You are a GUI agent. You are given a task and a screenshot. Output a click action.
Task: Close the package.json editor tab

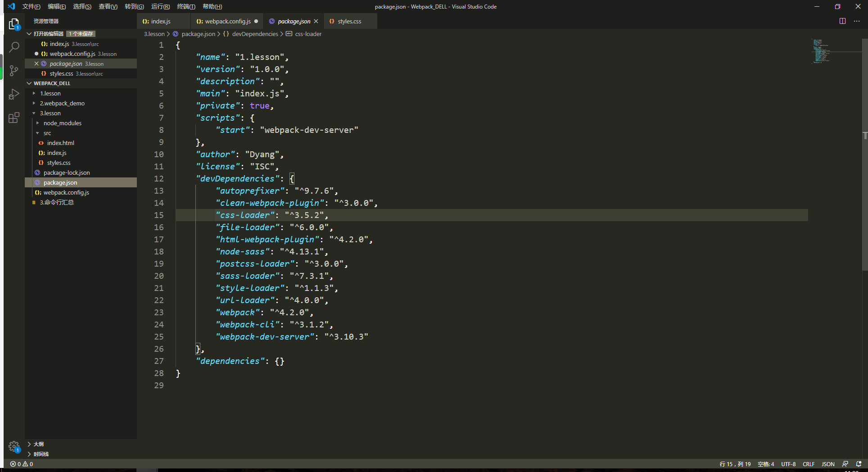tap(316, 21)
